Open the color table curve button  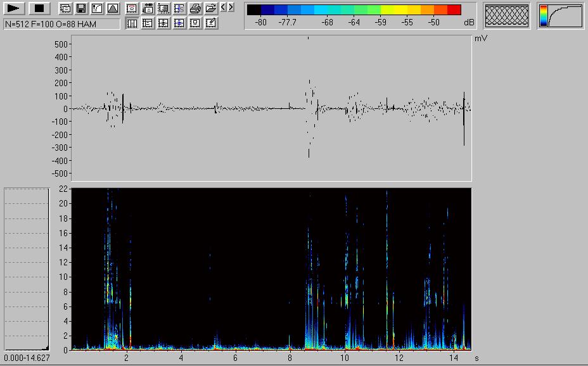coord(561,16)
